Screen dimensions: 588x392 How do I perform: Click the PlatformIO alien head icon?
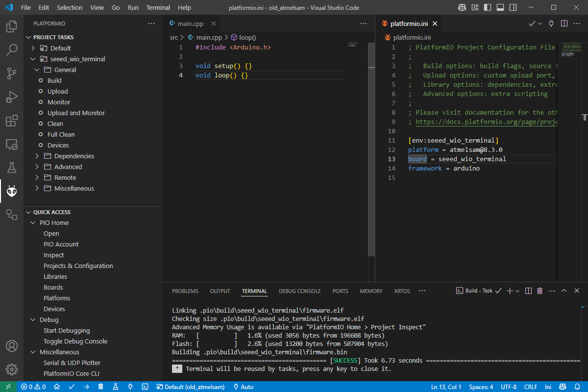point(12,191)
